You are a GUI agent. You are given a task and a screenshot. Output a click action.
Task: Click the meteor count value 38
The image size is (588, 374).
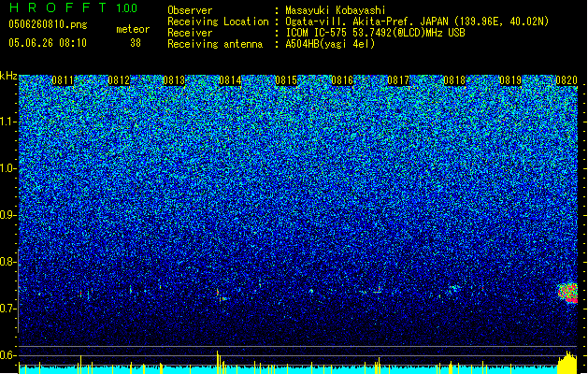coord(136,43)
